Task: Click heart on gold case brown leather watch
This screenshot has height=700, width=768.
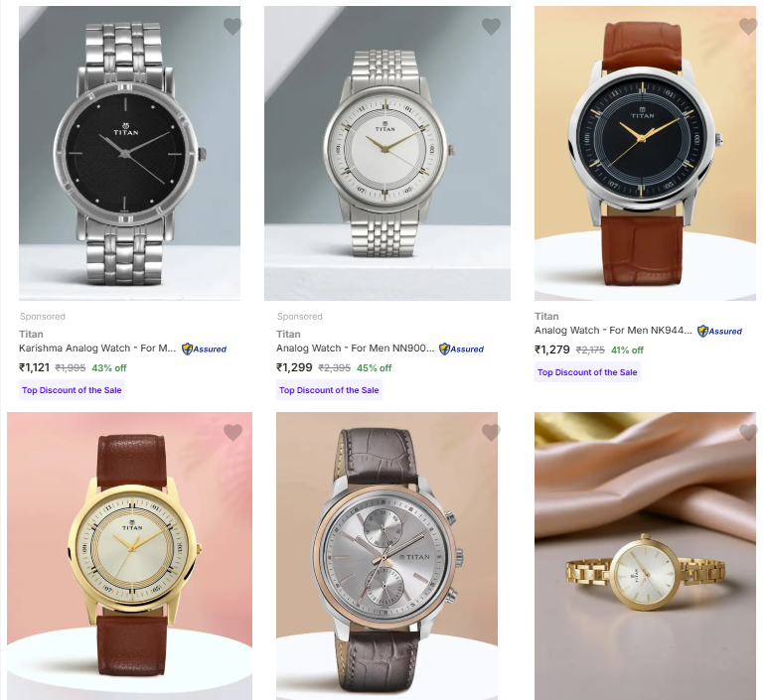Action: click(232, 432)
